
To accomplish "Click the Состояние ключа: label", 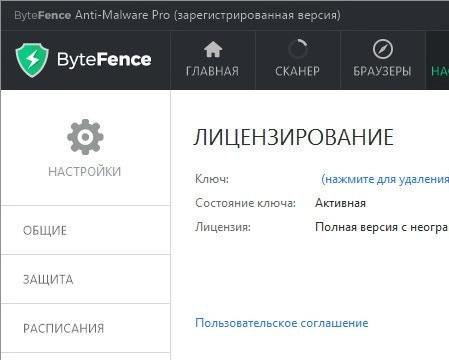I will click(x=245, y=203).
